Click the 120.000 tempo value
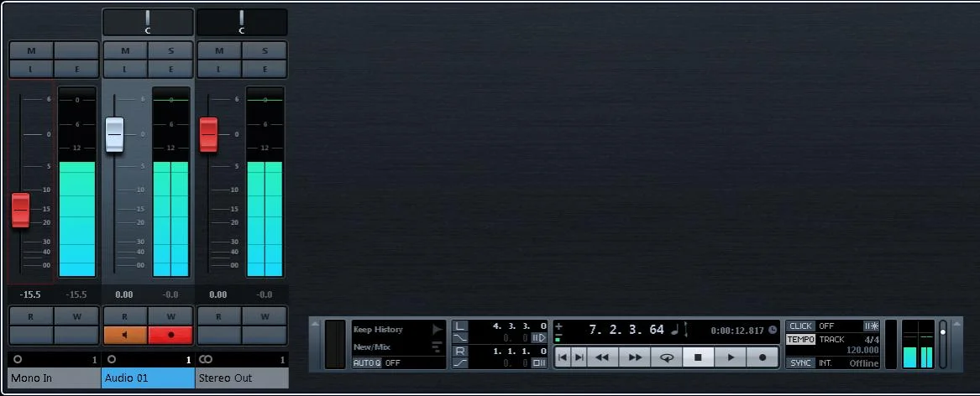Screen dimensions: 980x396 pos(862,351)
